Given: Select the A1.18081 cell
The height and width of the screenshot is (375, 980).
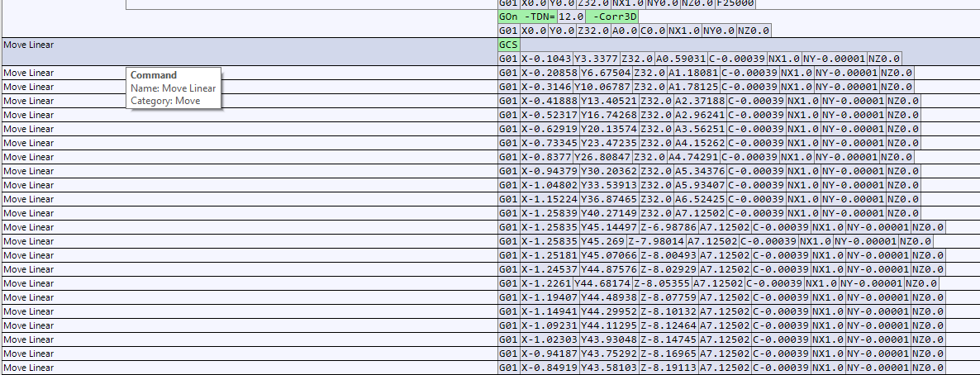Looking at the screenshot, I should tap(693, 73).
